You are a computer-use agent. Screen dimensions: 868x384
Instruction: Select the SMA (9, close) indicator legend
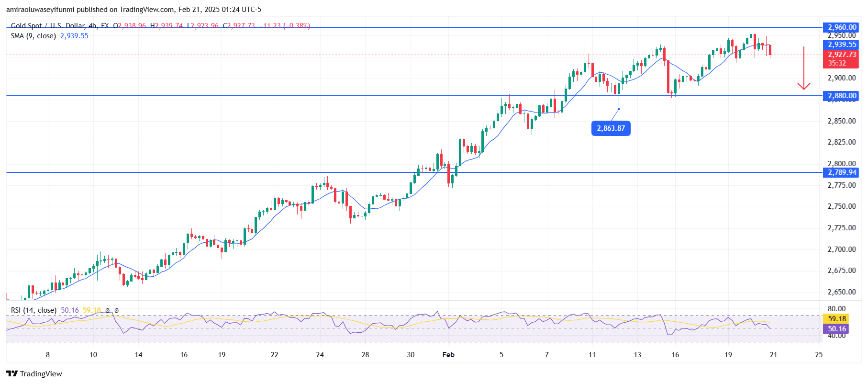click(33, 36)
